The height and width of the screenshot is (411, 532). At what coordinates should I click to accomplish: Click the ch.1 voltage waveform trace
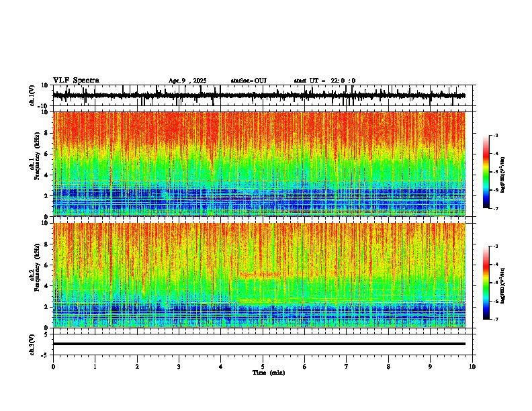(x=259, y=95)
